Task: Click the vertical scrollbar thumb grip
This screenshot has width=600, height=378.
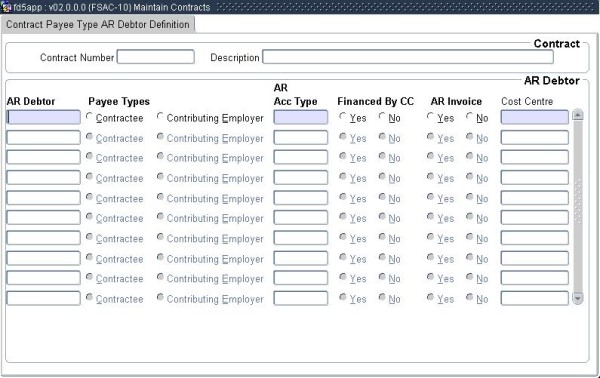Action: click(x=577, y=201)
